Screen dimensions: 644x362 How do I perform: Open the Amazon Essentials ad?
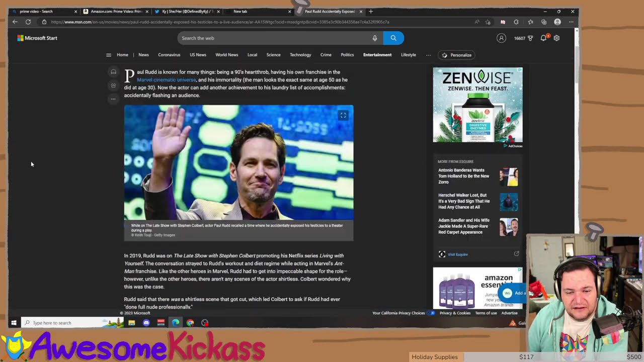coord(477,288)
